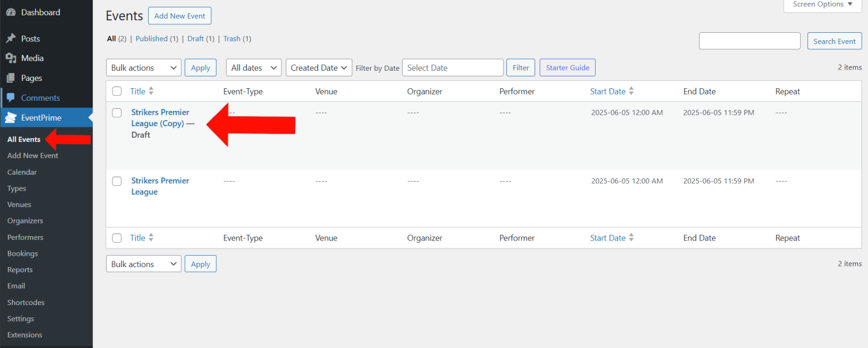Click the Media icon in sidebar
This screenshot has height=348, width=868.
point(10,58)
